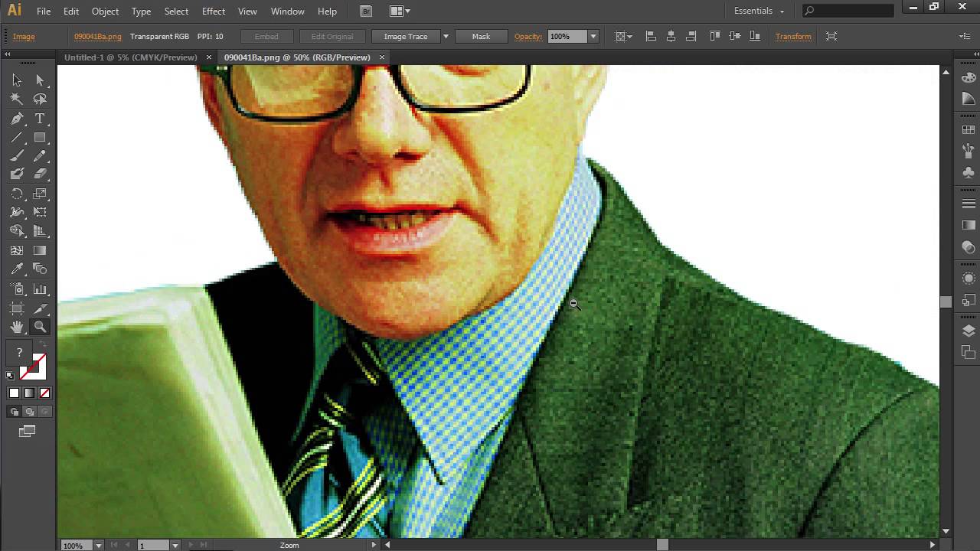Open the Opacity dropdown
980x551 pixels.
pos(593,36)
